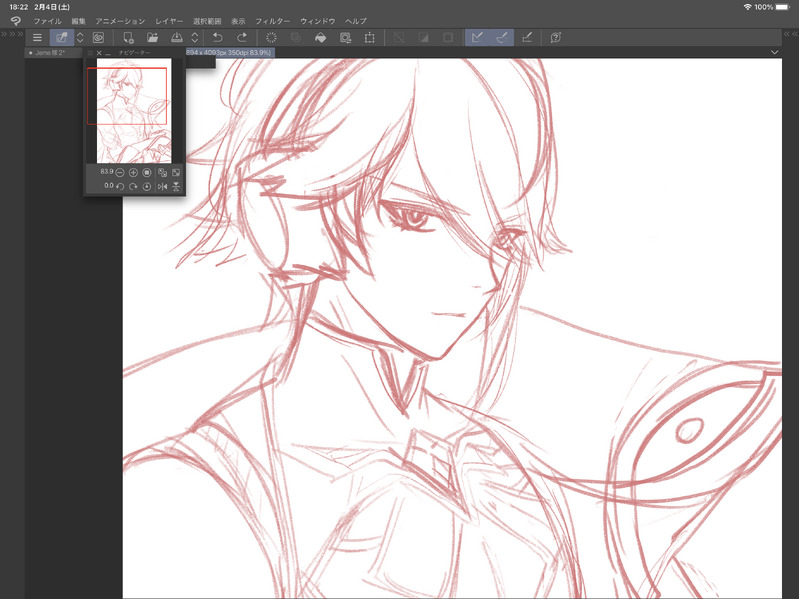Open the 表示 menu
The width and height of the screenshot is (799, 599).
click(238, 21)
